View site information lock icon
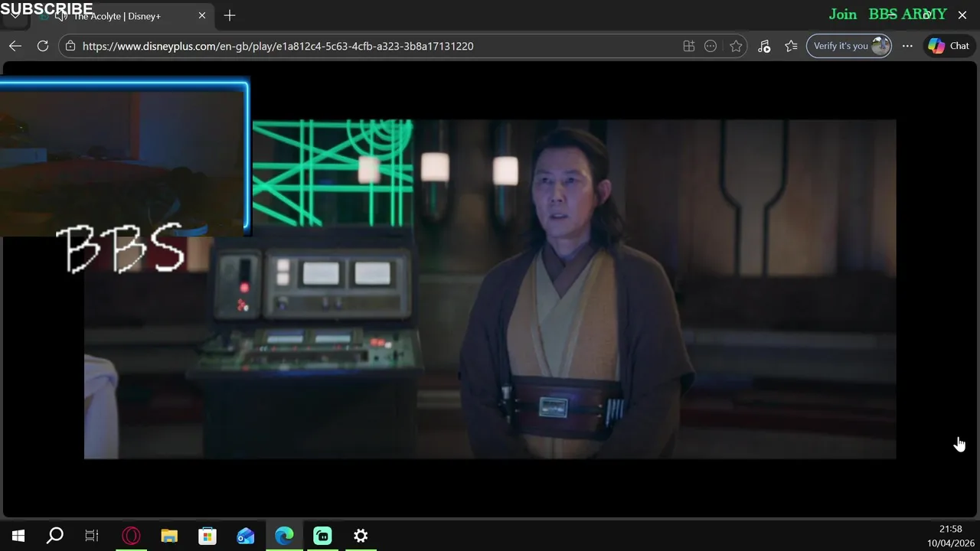This screenshot has height=551, width=980. 70,46
